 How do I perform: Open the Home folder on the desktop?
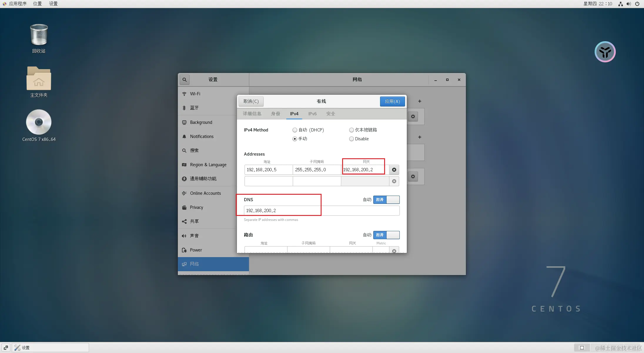point(39,79)
